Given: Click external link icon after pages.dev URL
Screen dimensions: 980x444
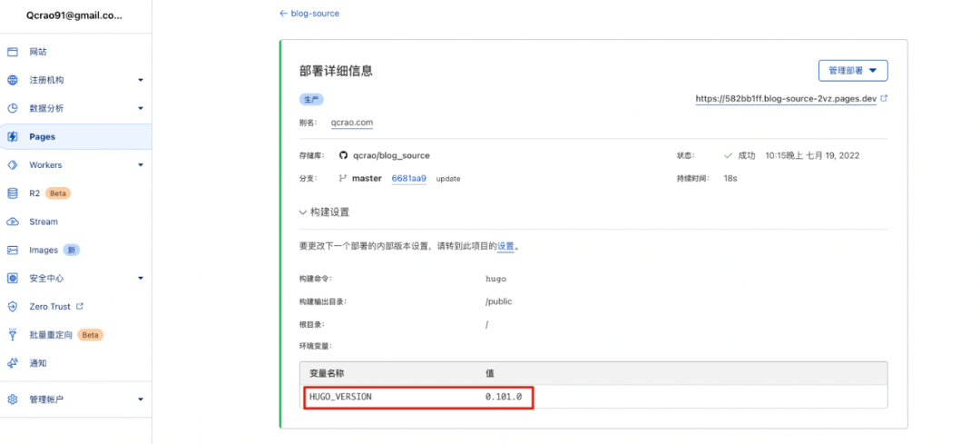Looking at the screenshot, I should click(x=884, y=98).
